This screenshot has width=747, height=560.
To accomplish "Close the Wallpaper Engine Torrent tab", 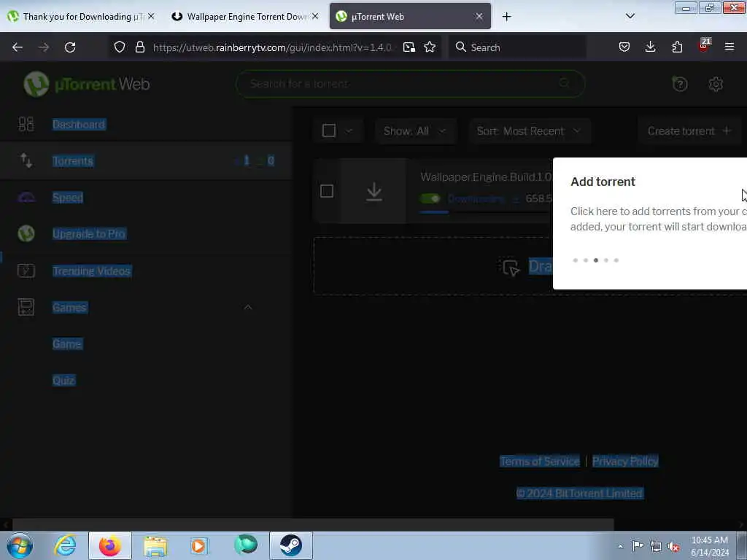I will 315,16.
